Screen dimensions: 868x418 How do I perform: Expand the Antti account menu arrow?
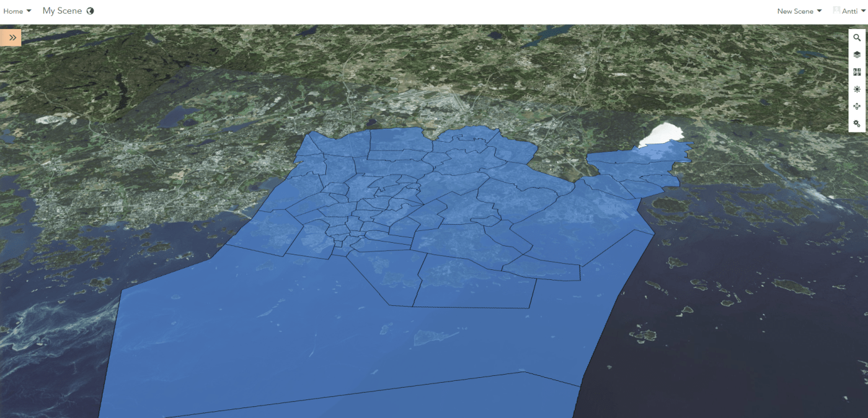tap(862, 11)
